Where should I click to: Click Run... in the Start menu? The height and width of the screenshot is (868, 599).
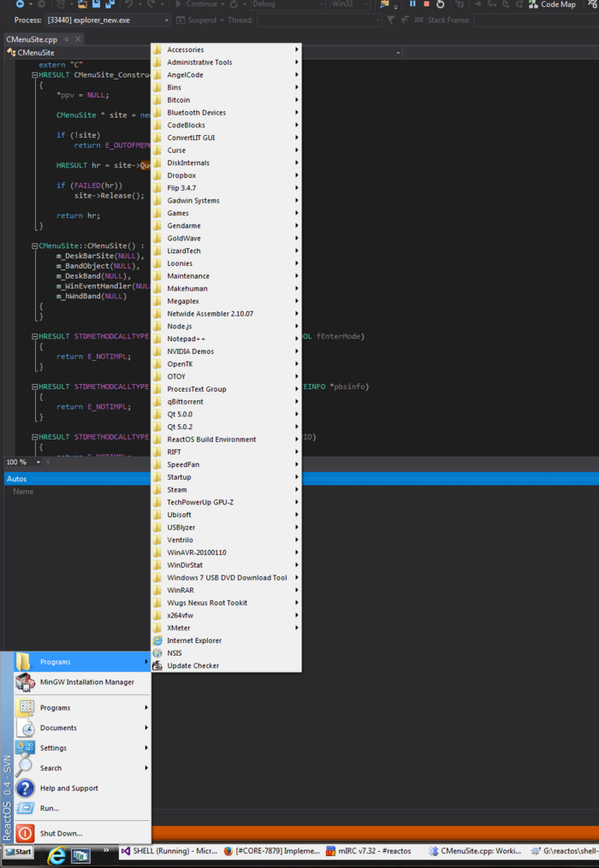coord(50,808)
